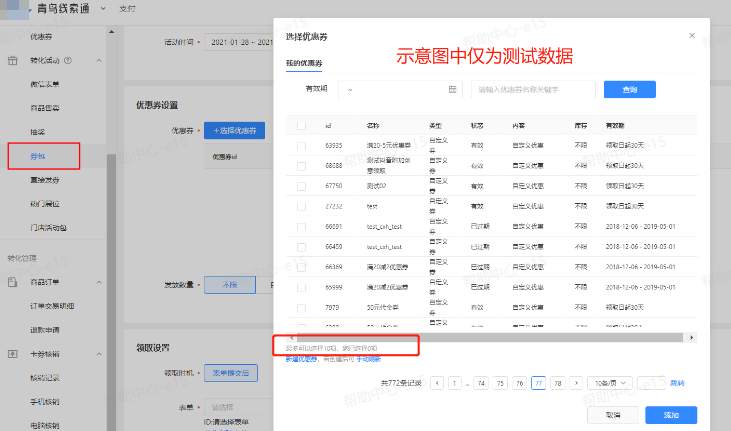Check the row with id 66691
731x431 pixels.
pyautogui.click(x=301, y=227)
